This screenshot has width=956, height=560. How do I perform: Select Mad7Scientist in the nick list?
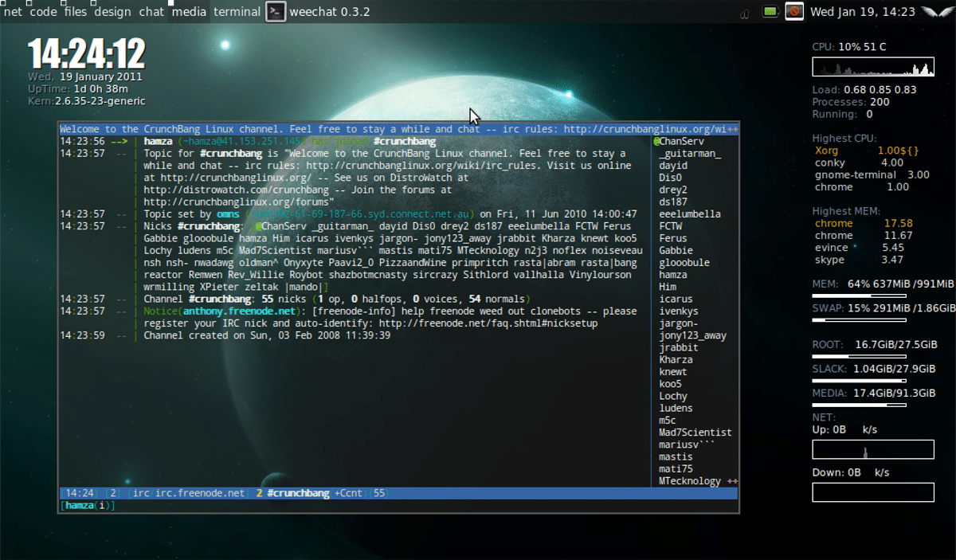coord(695,433)
